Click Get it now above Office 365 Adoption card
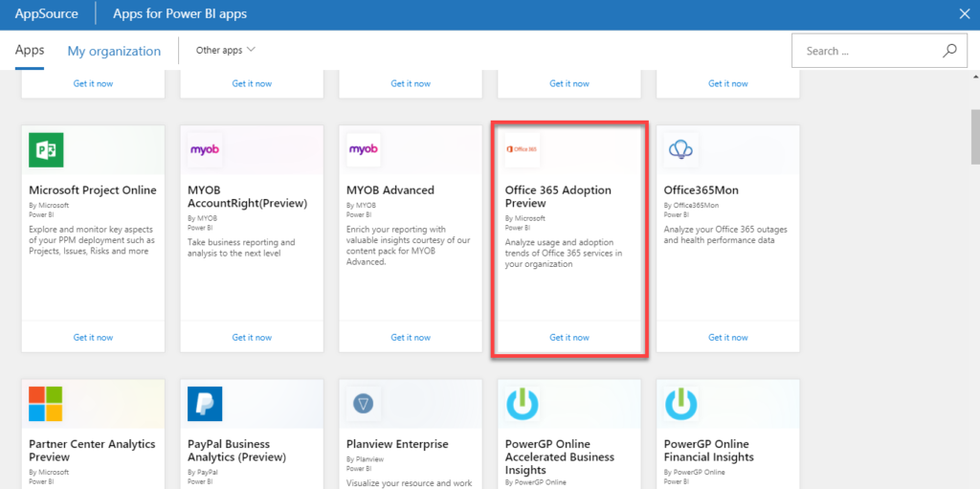The width and height of the screenshot is (980, 489). [x=569, y=83]
